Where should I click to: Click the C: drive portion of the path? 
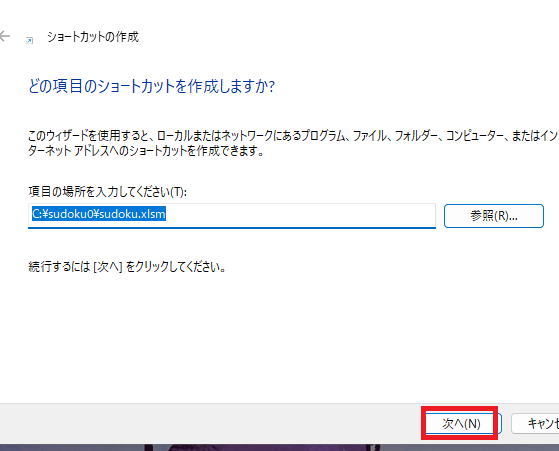pyautogui.click(x=37, y=214)
